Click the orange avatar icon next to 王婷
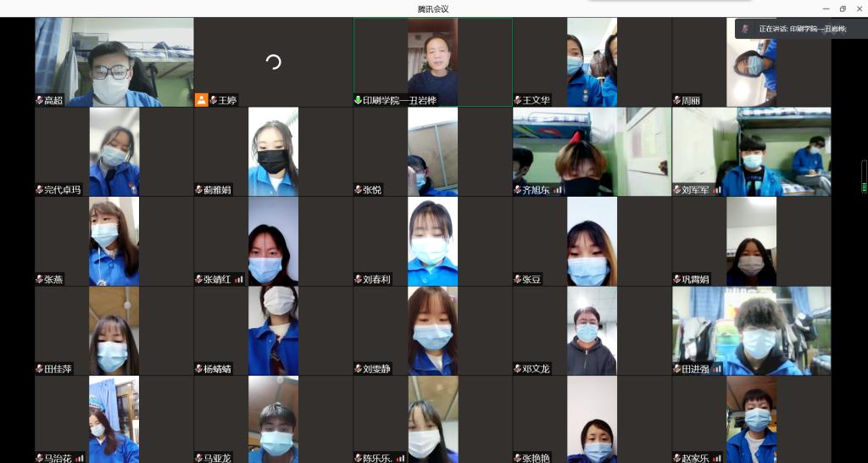Screen dimensions: 868x463 (201, 100)
